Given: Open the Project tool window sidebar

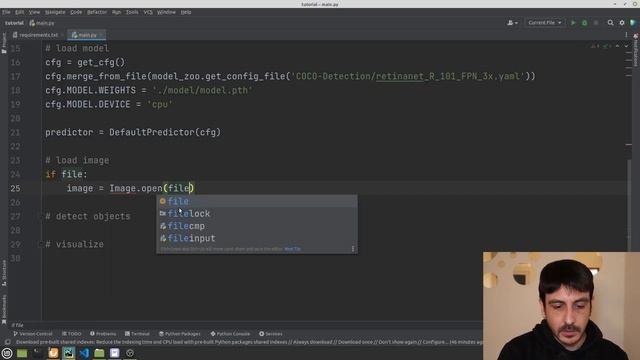Looking at the screenshot, I should tap(4, 43).
